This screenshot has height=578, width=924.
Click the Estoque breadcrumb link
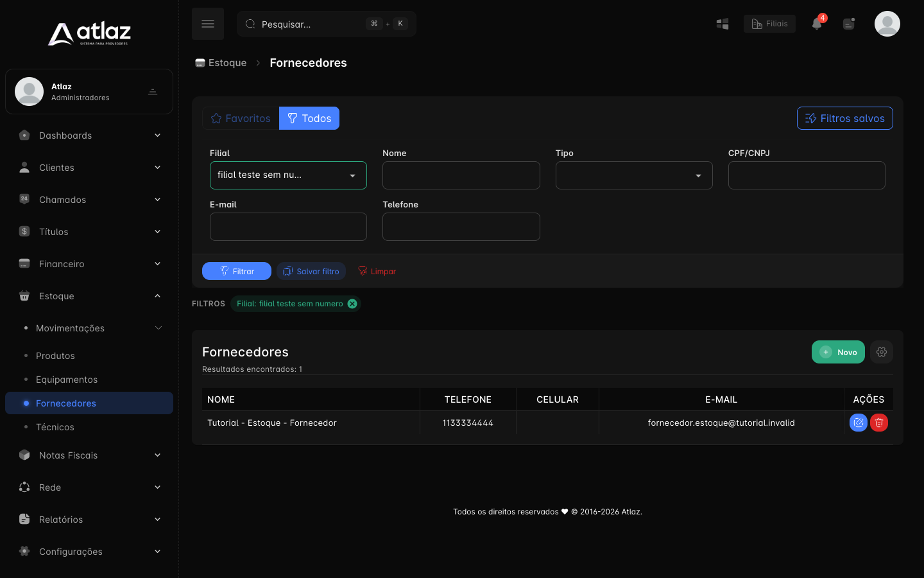click(221, 63)
